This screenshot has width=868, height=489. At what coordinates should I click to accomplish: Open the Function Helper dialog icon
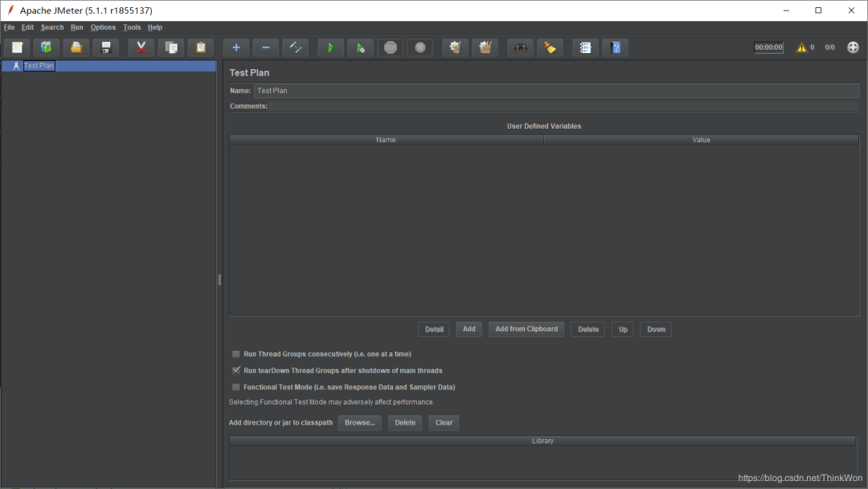click(585, 47)
